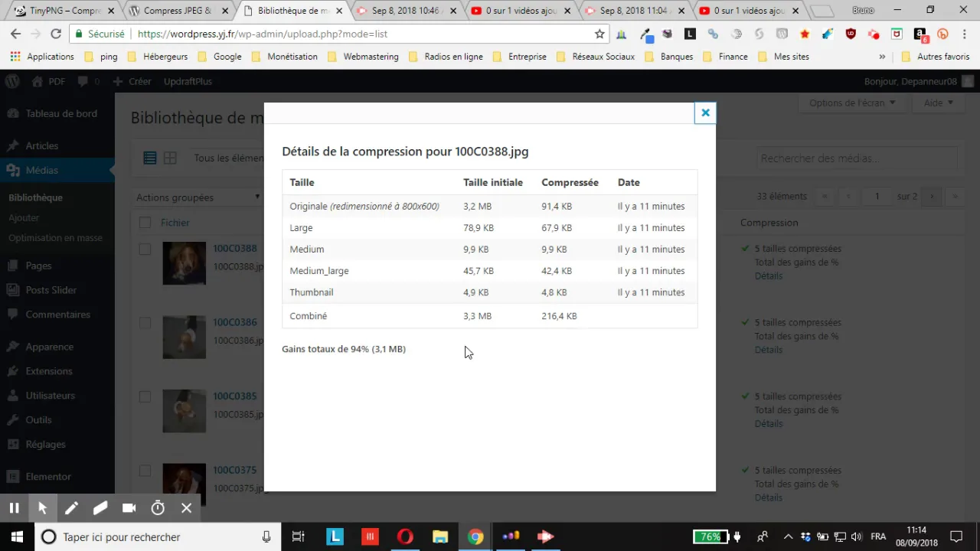The width and height of the screenshot is (980, 551).
Task: Switch to Sep 8, 2018 10:46 tab
Action: pyautogui.click(x=406, y=11)
